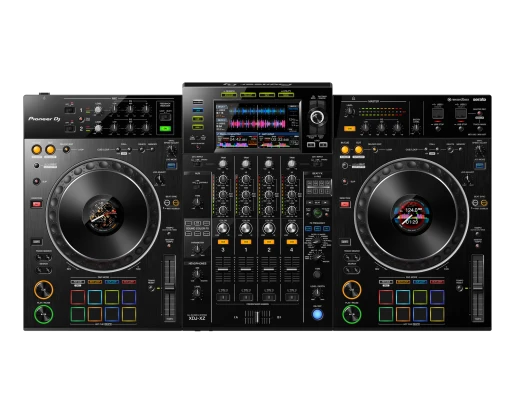Viewport: 515px width, 415px height.
Task: Click the right deck tempo slider
Action: (x=478, y=289)
